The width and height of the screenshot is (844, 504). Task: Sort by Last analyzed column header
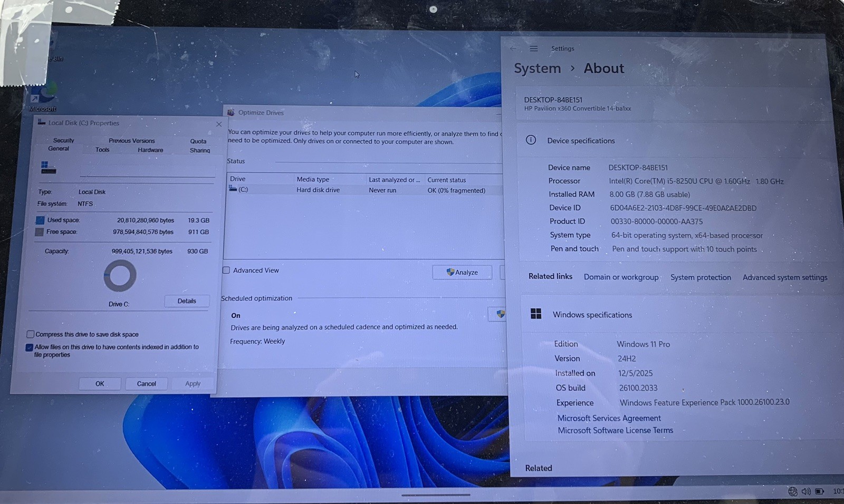[x=395, y=180]
